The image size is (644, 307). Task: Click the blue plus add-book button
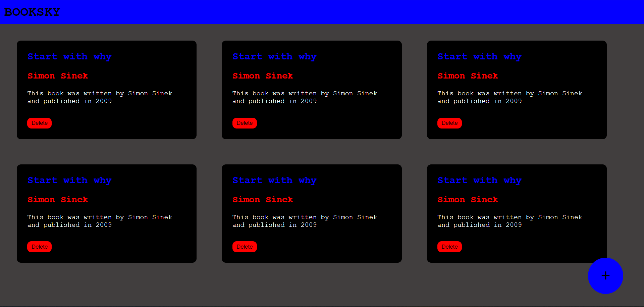click(x=605, y=276)
